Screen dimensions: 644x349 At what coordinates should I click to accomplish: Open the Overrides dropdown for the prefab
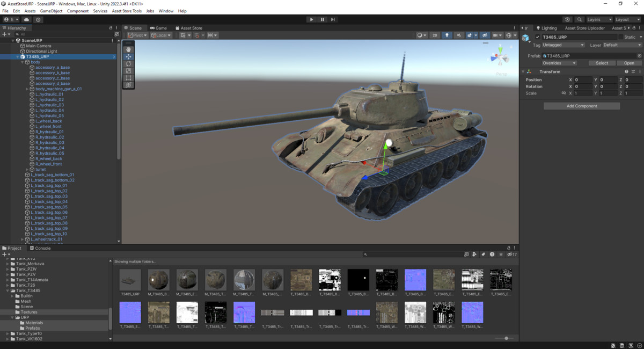[x=560, y=63]
